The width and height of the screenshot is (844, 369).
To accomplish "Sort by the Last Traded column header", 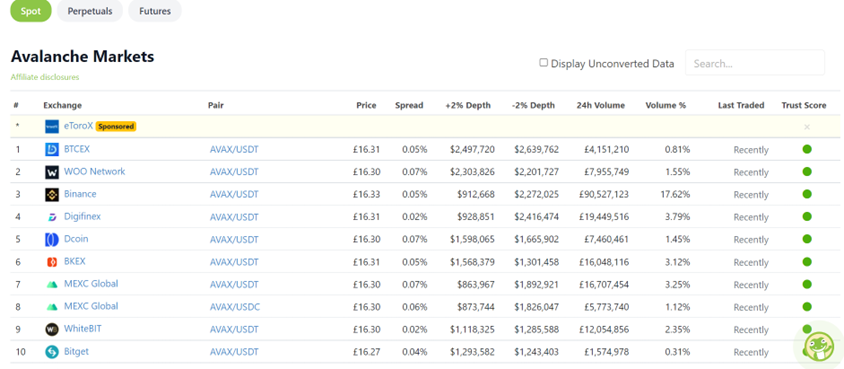I will (x=741, y=105).
